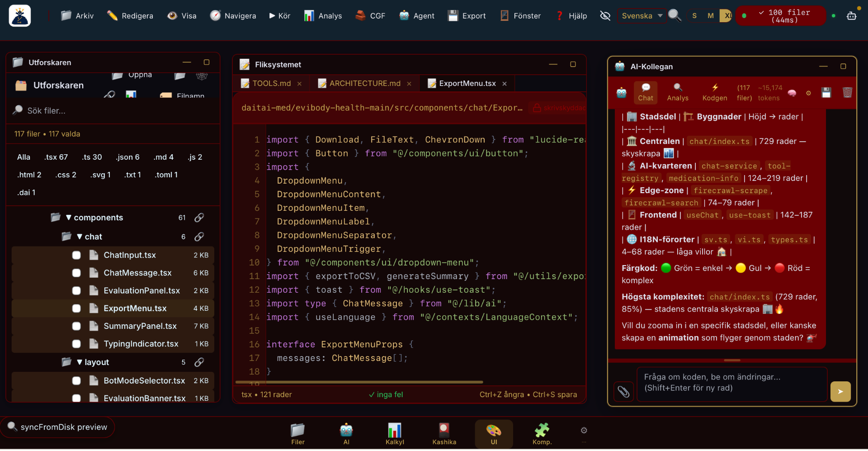Open the Visa menu

182,16
